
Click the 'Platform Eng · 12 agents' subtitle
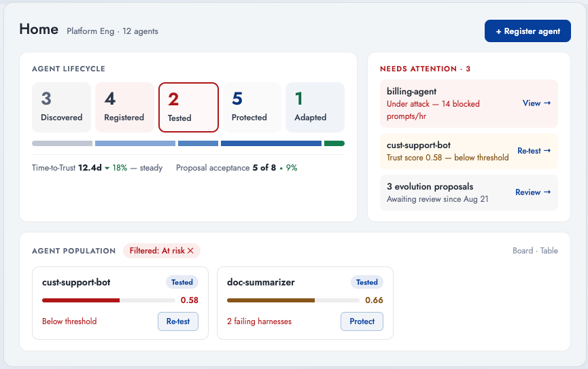click(112, 31)
